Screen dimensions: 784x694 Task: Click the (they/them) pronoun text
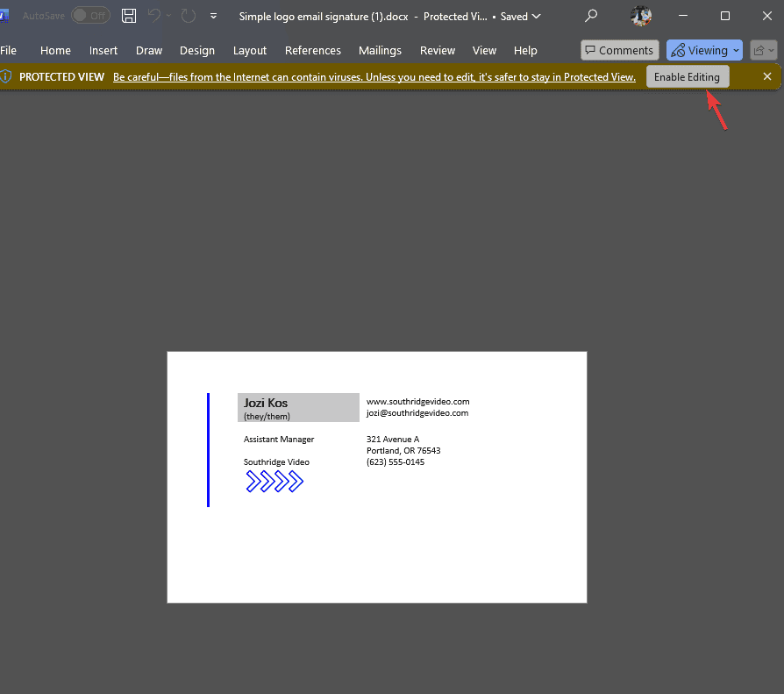[x=267, y=416]
